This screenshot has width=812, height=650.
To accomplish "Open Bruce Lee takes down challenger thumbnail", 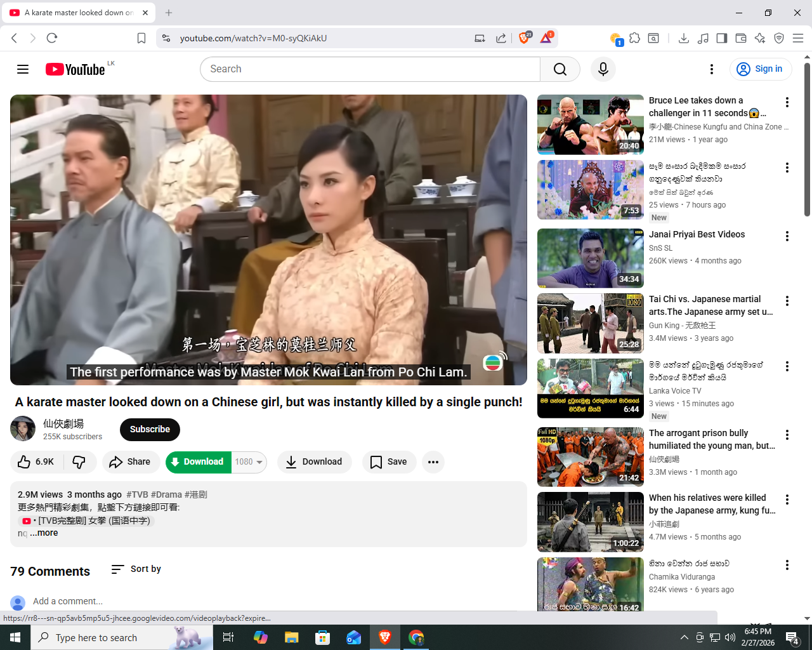I will click(x=591, y=125).
